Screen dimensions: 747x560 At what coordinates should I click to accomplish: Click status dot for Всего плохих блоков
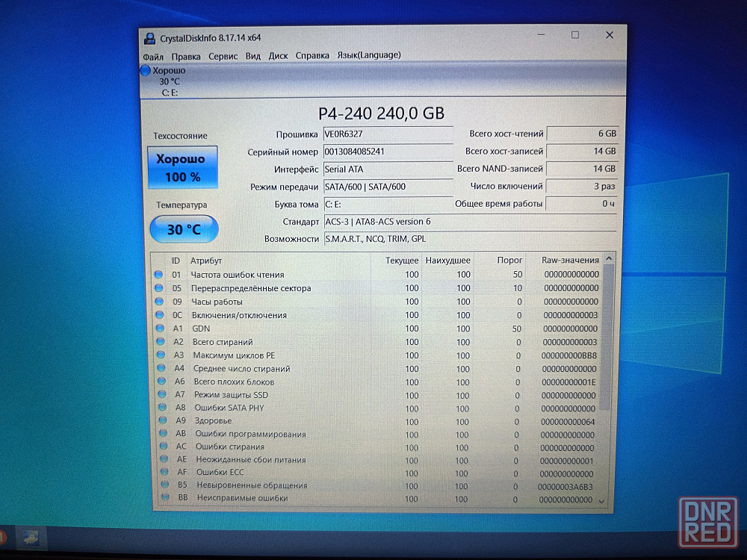[161, 381]
